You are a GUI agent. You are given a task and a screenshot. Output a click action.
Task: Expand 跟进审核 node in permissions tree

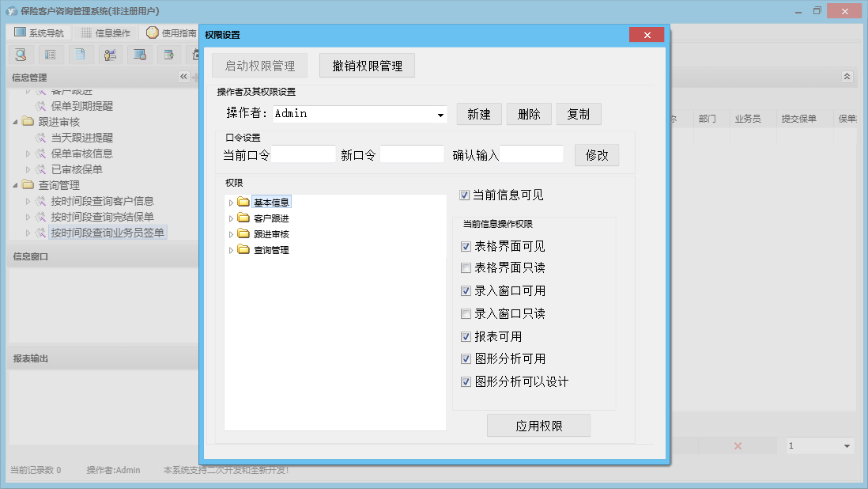[x=231, y=235]
